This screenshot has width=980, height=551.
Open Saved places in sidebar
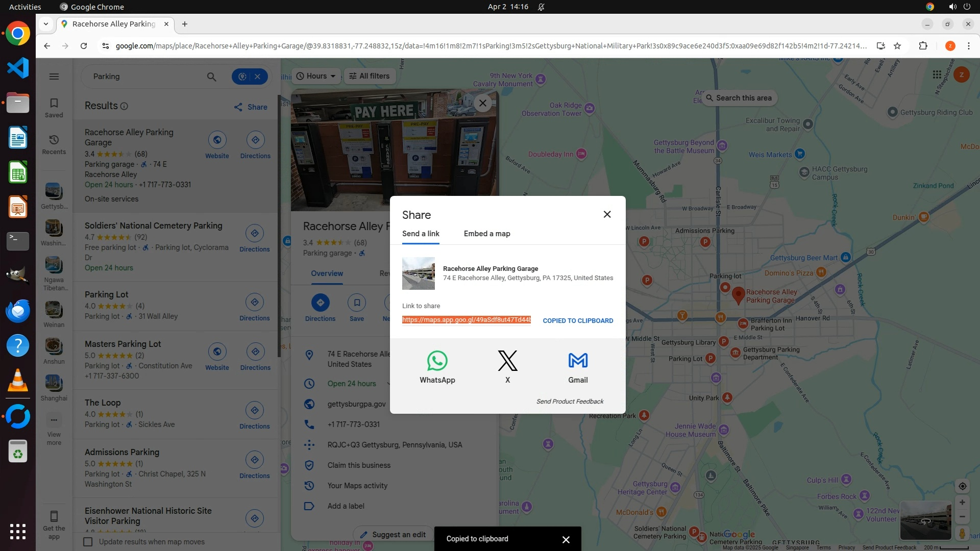point(54,107)
